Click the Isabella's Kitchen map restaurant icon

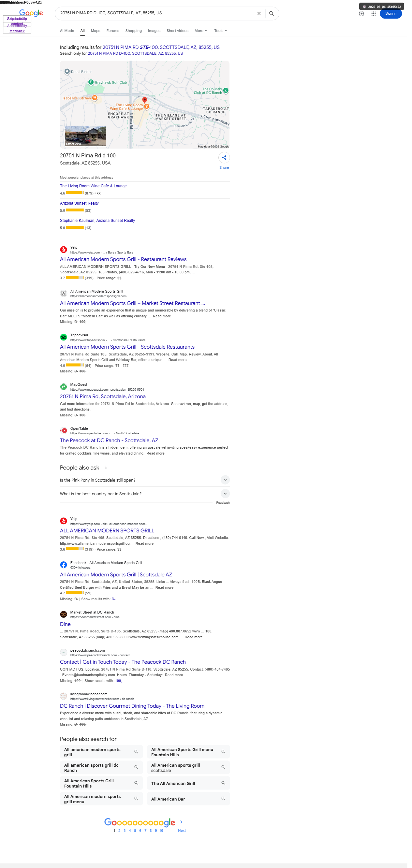click(x=96, y=99)
